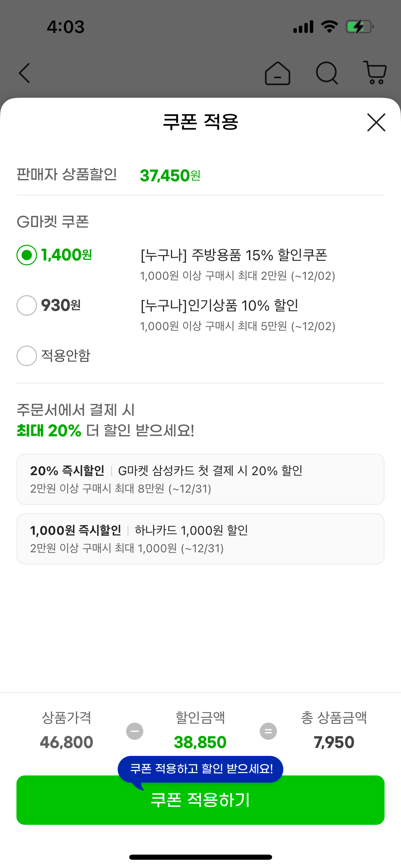Image resolution: width=401 pixels, height=868 pixels.
Task: Tap the 쿠폰 적용하고 할인 받으세요 tooltip
Action: (x=201, y=769)
